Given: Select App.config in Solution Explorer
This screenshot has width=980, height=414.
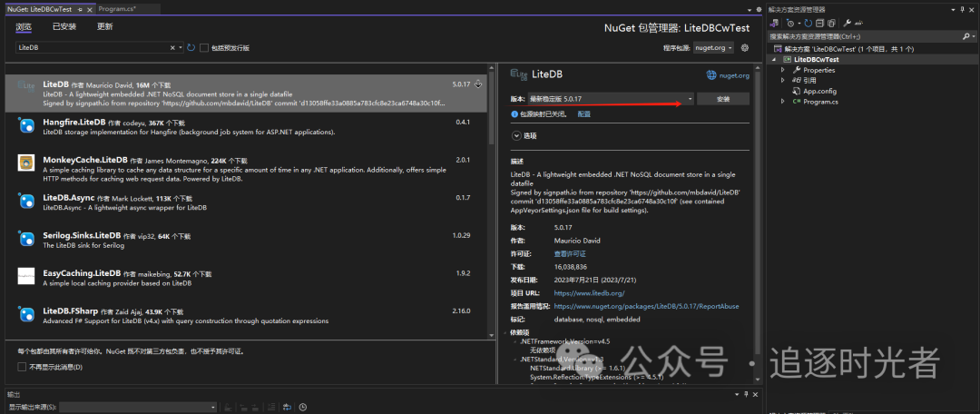Looking at the screenshot, I should [x=819, y=91].
